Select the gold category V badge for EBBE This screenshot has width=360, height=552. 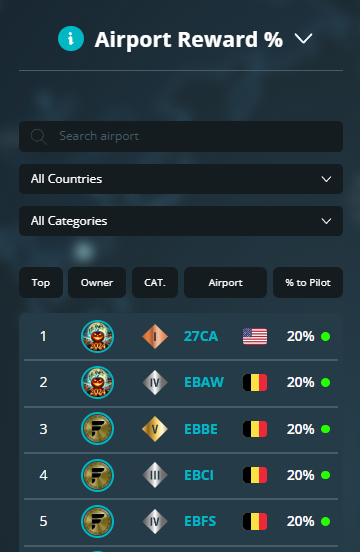coord(155,429)
